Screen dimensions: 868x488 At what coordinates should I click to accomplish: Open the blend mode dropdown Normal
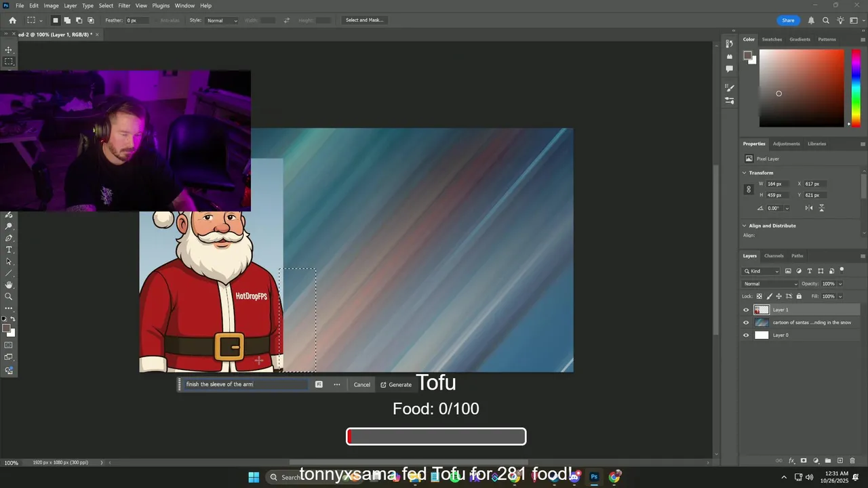tap(769, 284)
